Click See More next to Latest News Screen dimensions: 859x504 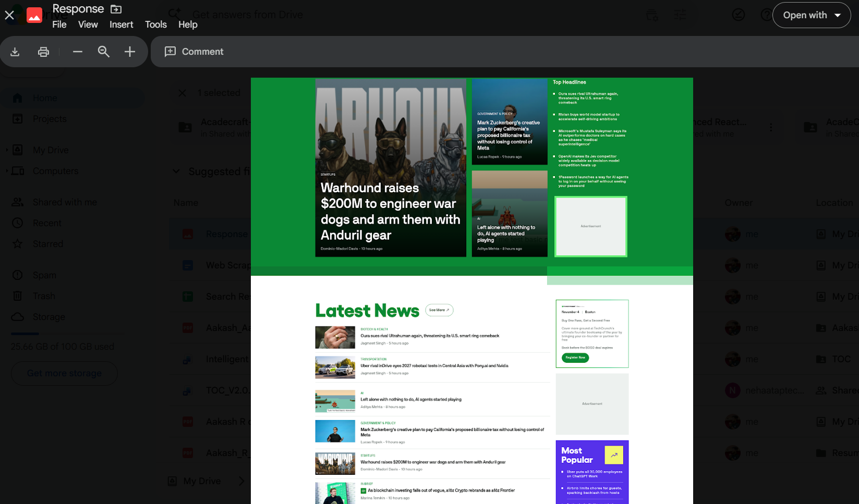(439, 310)
